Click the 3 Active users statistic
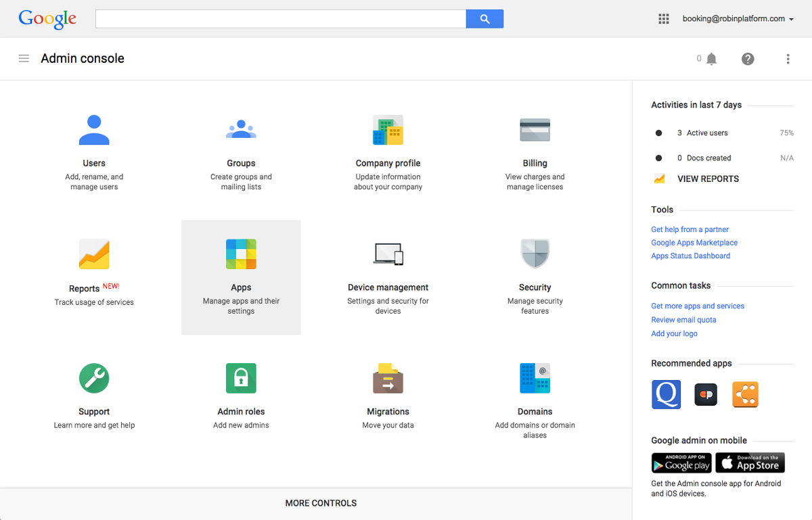Viewport: 812px width, 520px height. point(702,133)
